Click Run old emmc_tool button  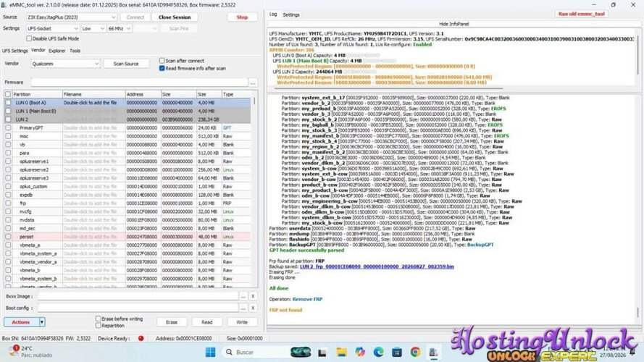point(581,14)
